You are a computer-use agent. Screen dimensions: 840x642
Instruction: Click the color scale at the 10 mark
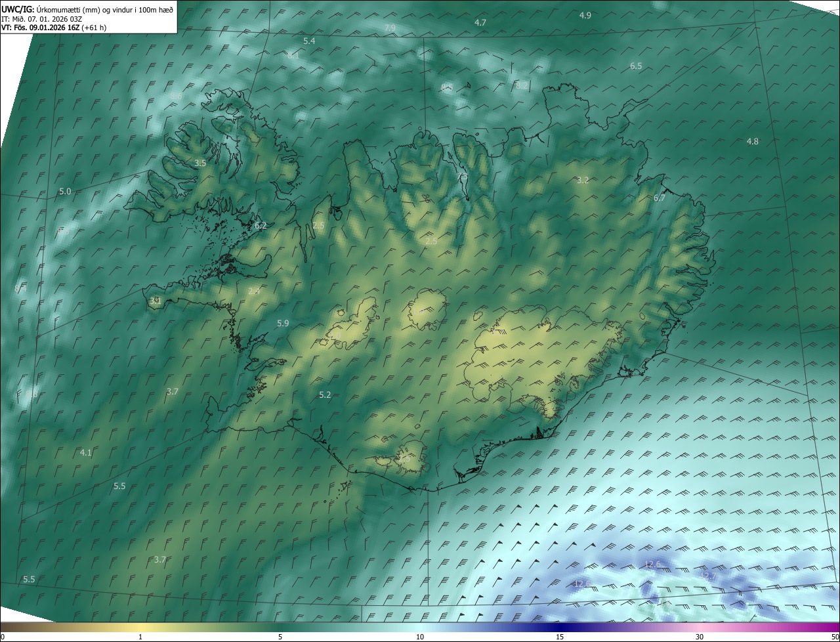coord(420,637)
